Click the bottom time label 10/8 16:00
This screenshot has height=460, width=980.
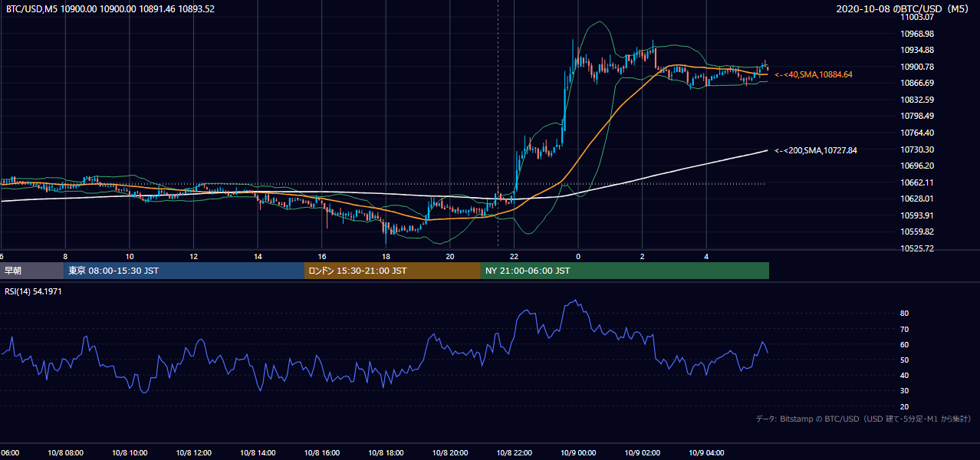tap(322, 453)
